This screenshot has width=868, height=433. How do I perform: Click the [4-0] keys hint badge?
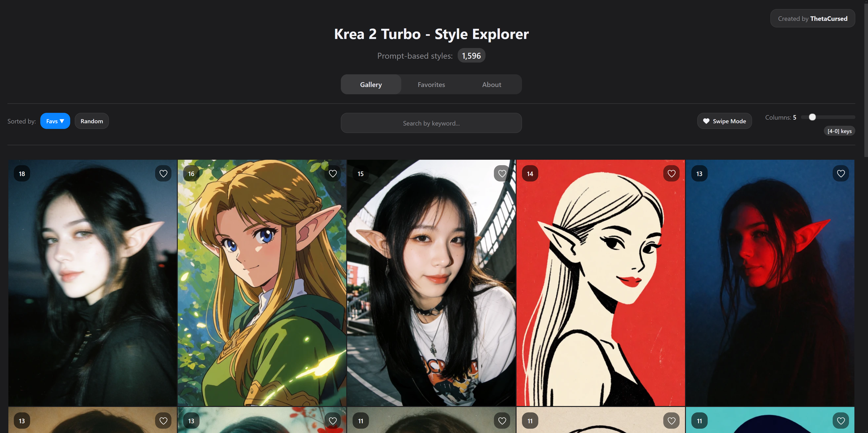pyautogui.click(x=840, y=131)
